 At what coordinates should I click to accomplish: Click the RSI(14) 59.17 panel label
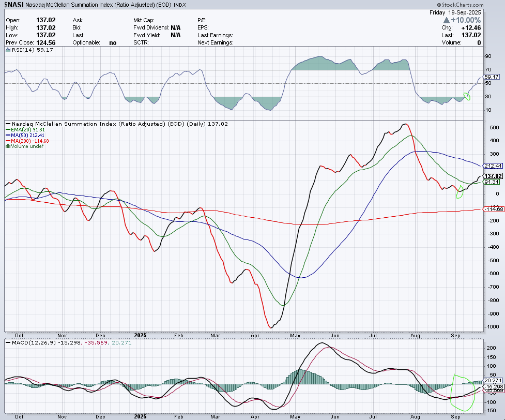(x=33, y=50)
